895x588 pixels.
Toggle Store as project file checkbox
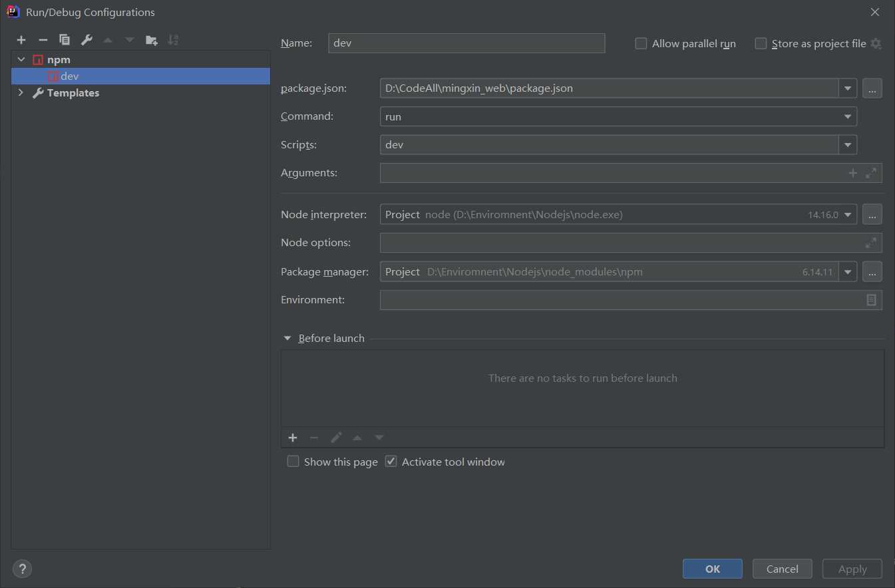[761, 44]
